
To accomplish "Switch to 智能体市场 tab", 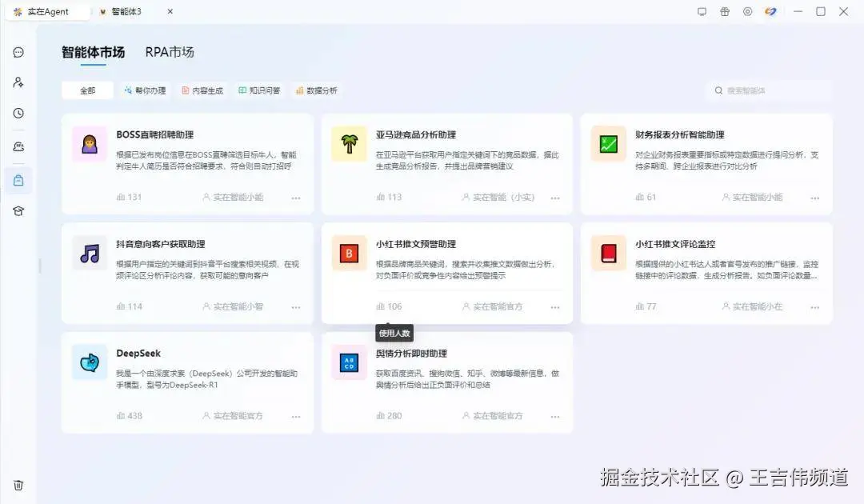I will (93, 52).
